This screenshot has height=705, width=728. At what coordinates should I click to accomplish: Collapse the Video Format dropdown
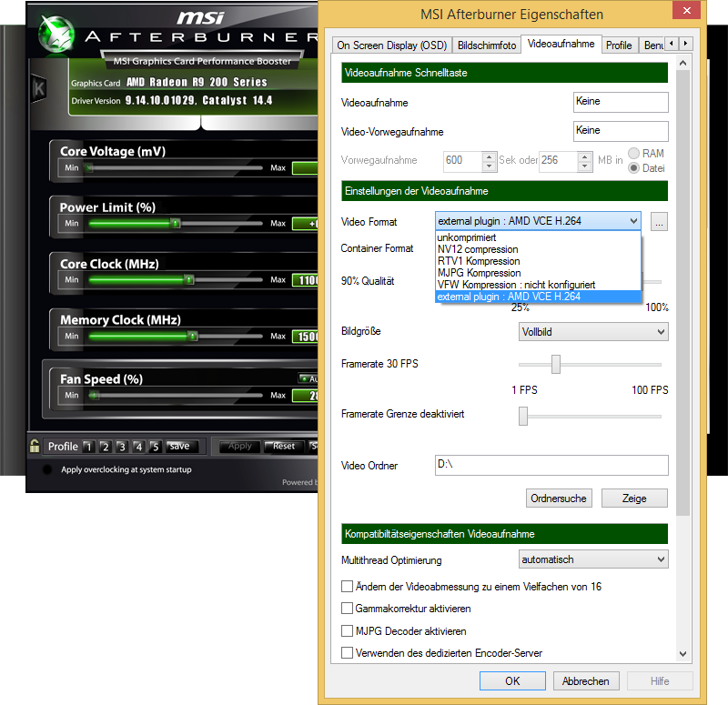633,221
